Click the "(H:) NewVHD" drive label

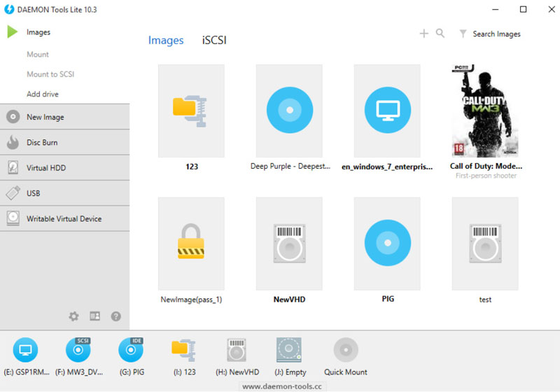(237, 372)
